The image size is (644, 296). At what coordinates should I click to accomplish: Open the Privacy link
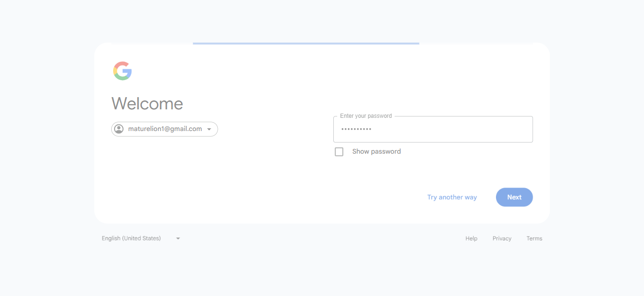(x=502, y=238)
